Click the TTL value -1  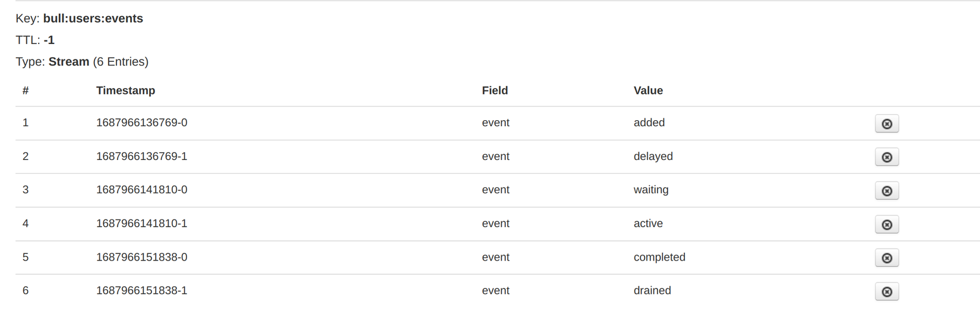pos(49,40)
